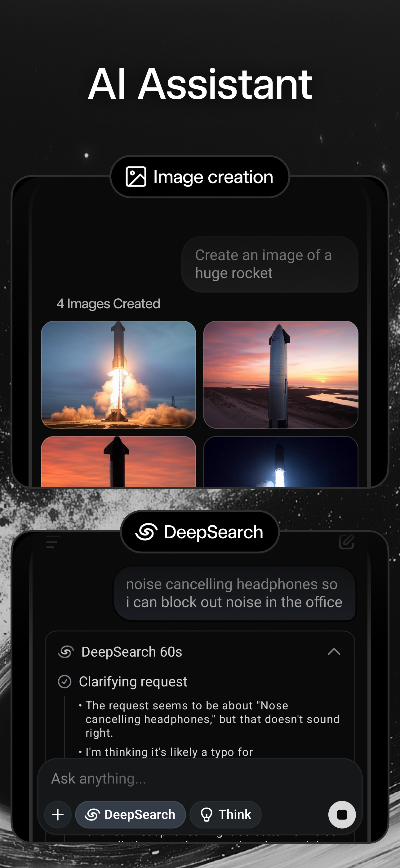Image resolution: width=400 pixels, height=868 pixels.
Task: Open the orange sky rocket thumbnail
Action: point(118,461)
